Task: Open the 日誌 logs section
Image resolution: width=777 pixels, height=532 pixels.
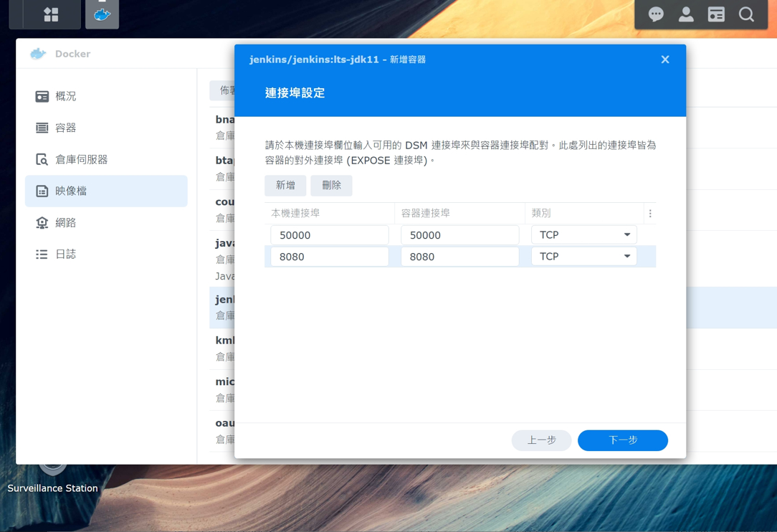Action: point(106,255)
